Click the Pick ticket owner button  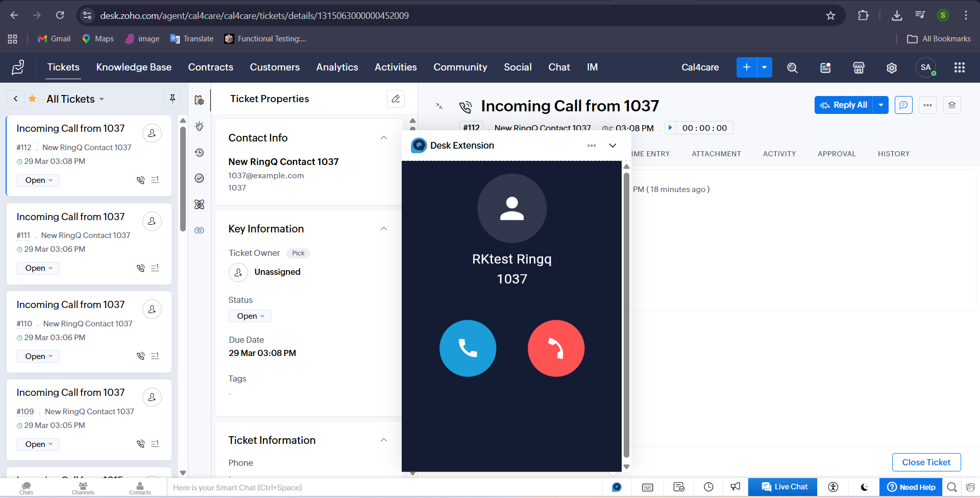pyautogui.click(x=298, y=253)
